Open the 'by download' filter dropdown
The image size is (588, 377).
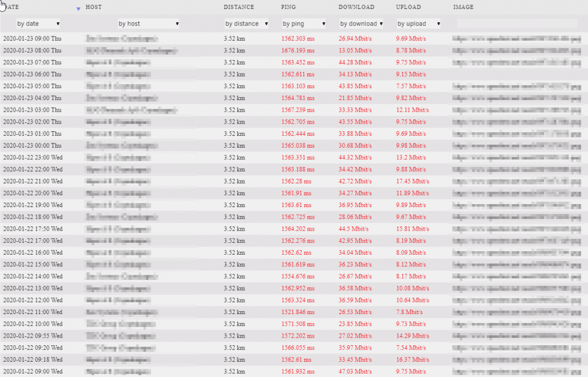pos(361,24)
